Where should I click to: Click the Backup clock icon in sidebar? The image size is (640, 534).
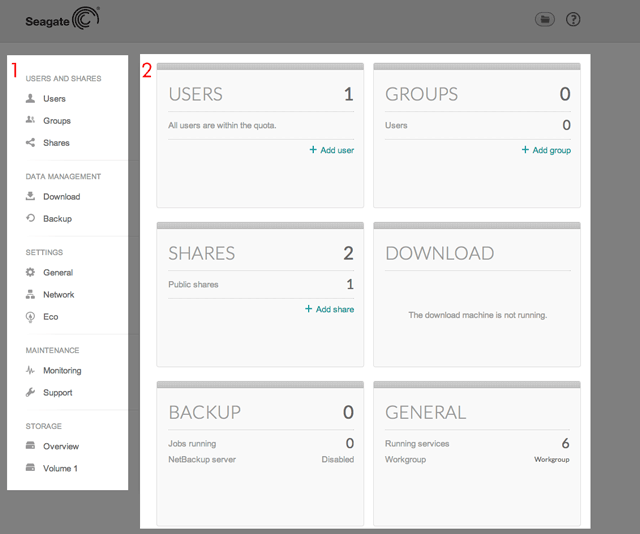tap(31, 219)
